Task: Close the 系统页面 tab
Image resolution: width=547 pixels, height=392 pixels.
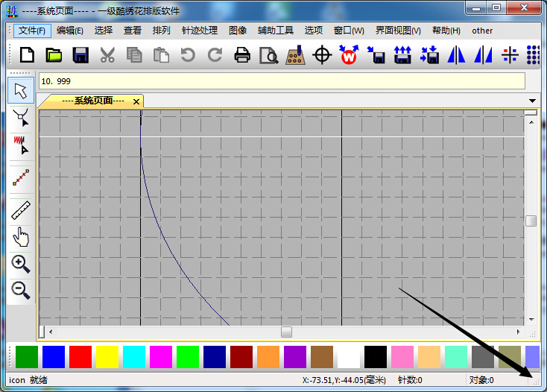Action: (136, 101)
